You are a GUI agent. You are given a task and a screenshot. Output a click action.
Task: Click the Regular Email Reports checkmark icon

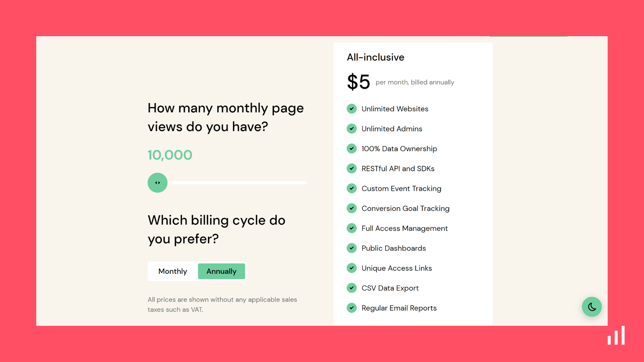[352, 308]
